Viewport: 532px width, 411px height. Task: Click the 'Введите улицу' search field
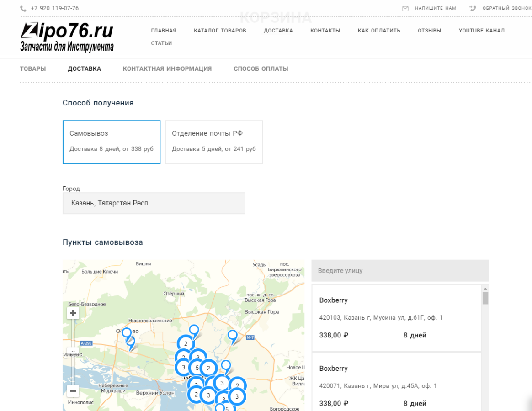click(400, 270)
